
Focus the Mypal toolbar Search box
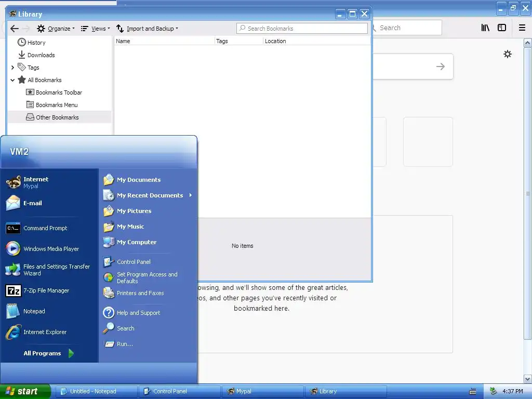[x=407, y=28]
